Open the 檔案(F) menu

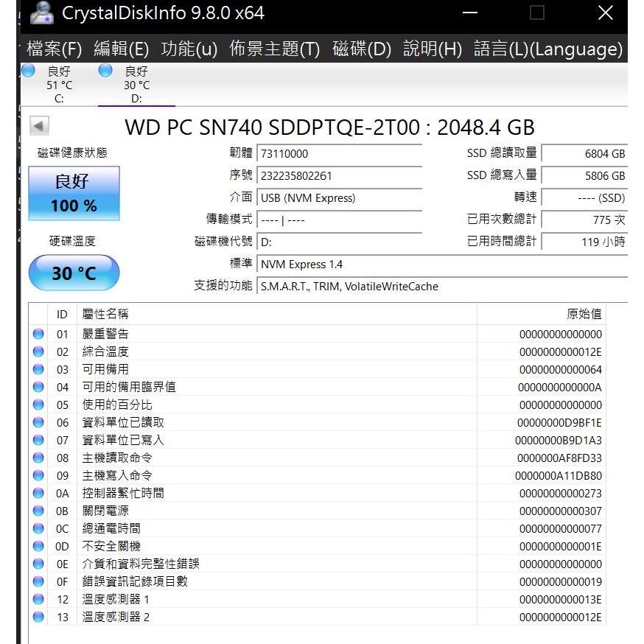tap(55, 49)
